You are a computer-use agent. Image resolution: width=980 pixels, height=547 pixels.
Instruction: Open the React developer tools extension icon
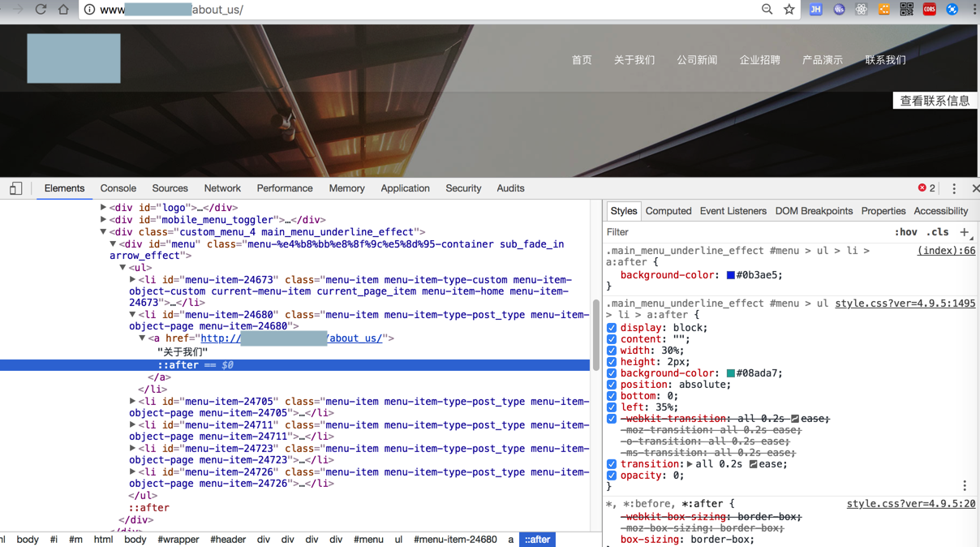click(x=862, y=10)
